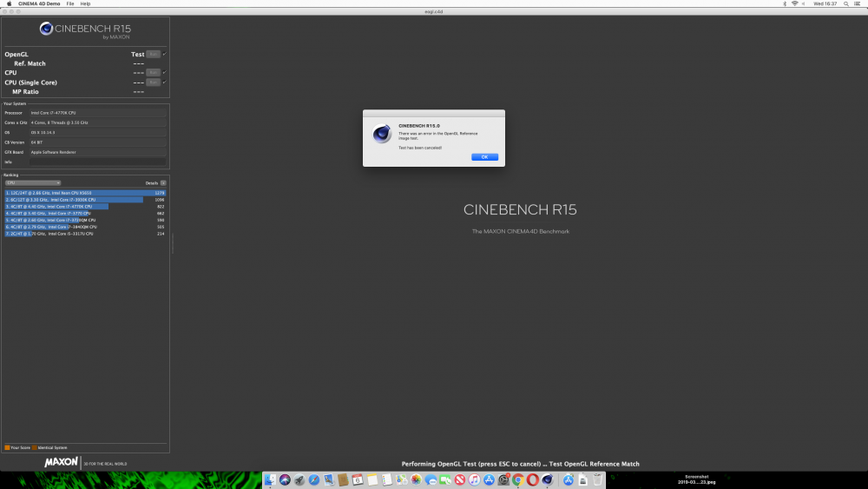Open Reminders from the dock

[x=387, y=479]
